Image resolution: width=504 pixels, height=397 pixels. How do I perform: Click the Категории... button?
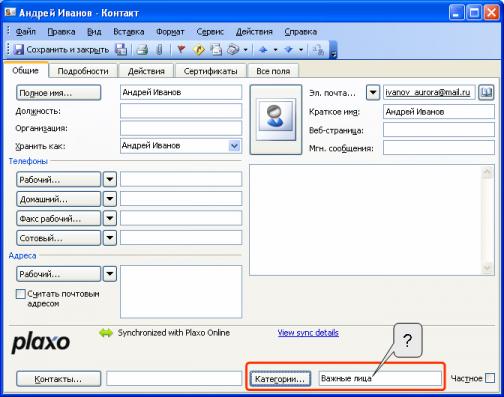pyautogui.click(x=280, y=379)
